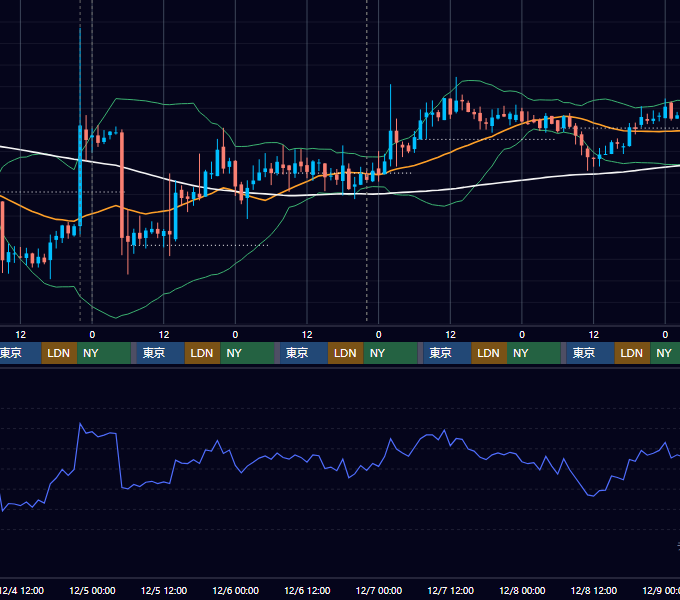The image size is (680, 600).
Task: Click the LDN session block after 12/6 12:00
Action: pos(346,353)
